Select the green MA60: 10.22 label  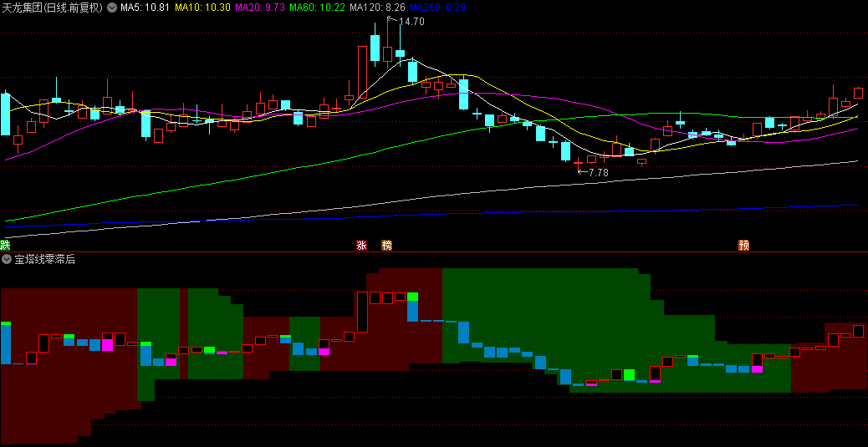318,8
